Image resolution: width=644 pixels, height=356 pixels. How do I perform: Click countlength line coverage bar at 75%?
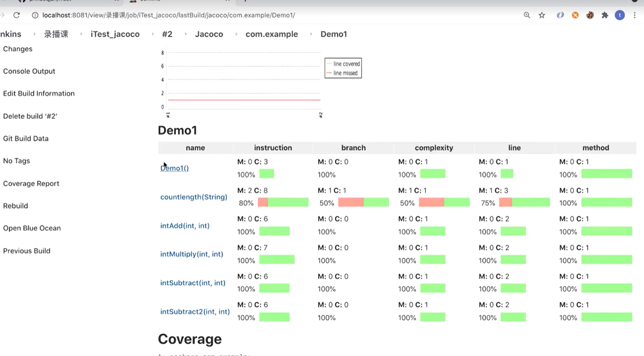coord(525,202)
